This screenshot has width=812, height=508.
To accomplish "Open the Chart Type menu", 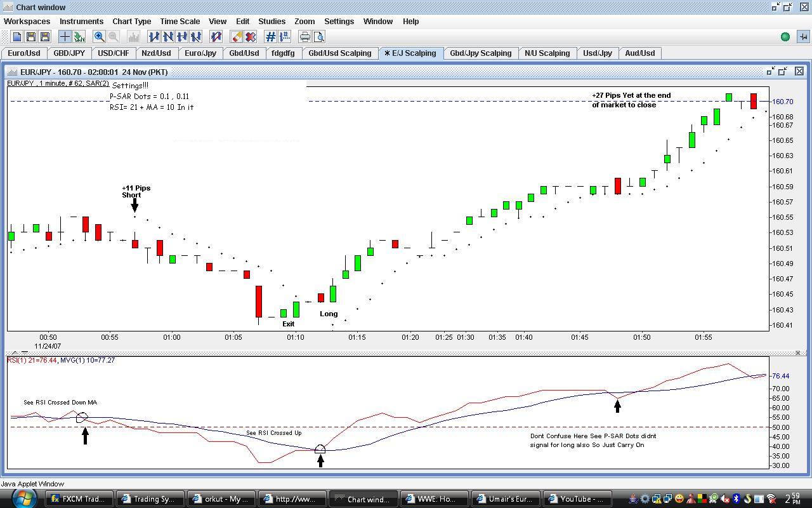I will pos(132,21).
